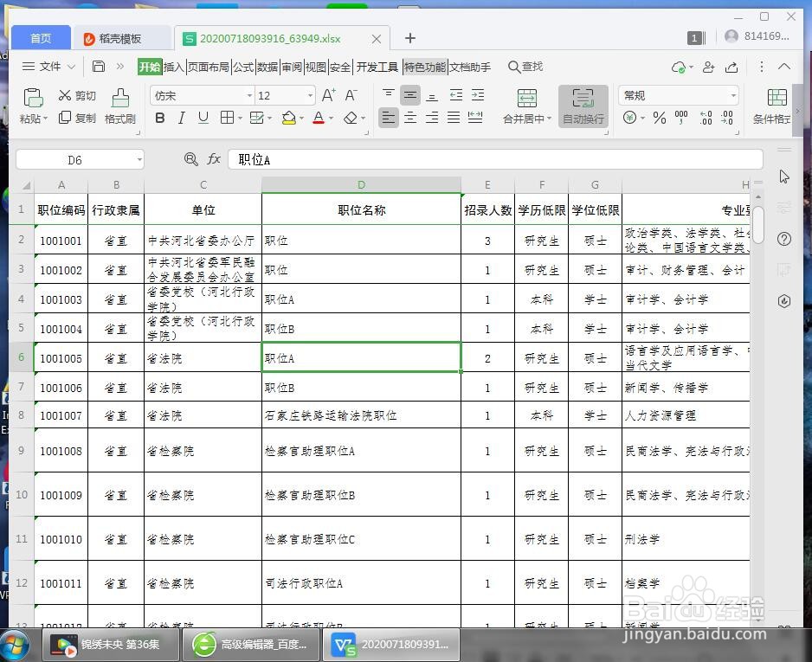
Task: Click the 查找 find button
Action: [x=526, y=66]
